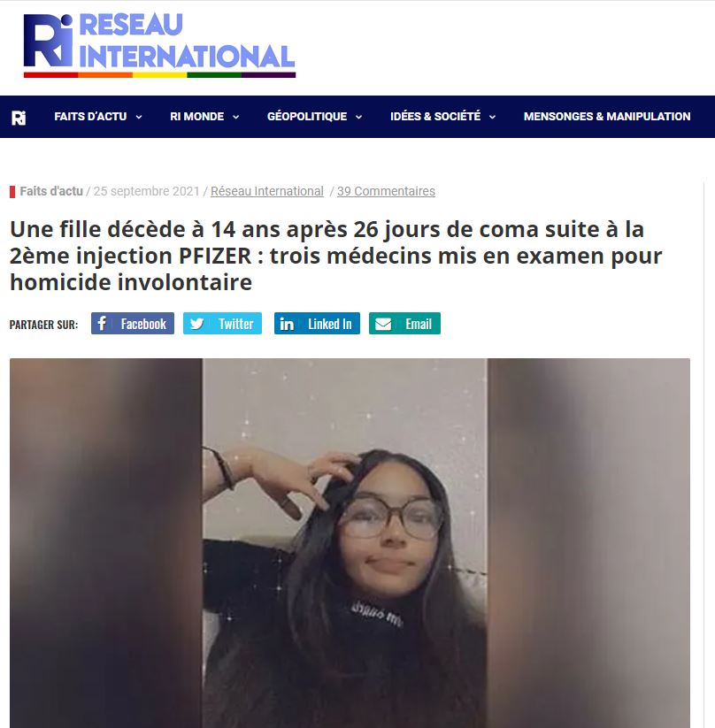
Task: Expand the RI Monde dropdown chevron
Action: pyautogui.click(x=236, y=117)
